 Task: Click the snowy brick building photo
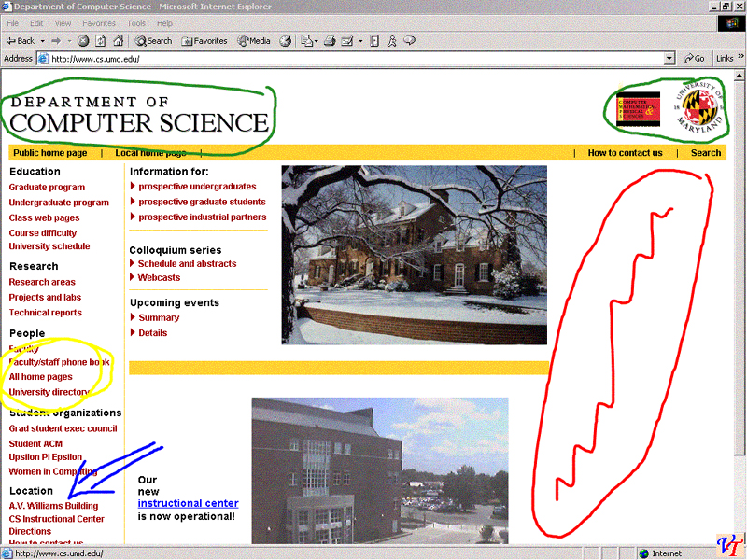414,255
